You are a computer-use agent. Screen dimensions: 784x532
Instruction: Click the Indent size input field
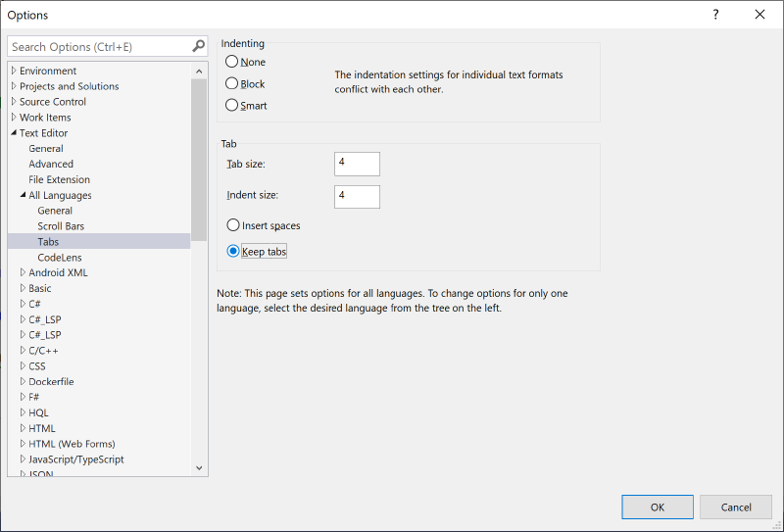click(x=357, y=197)
